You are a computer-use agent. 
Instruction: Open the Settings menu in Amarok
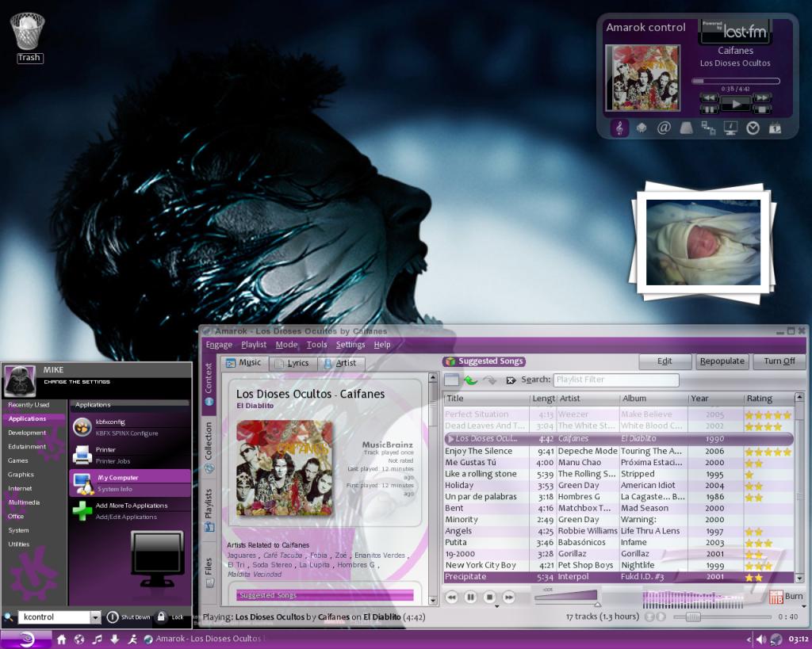pos(350,345)
